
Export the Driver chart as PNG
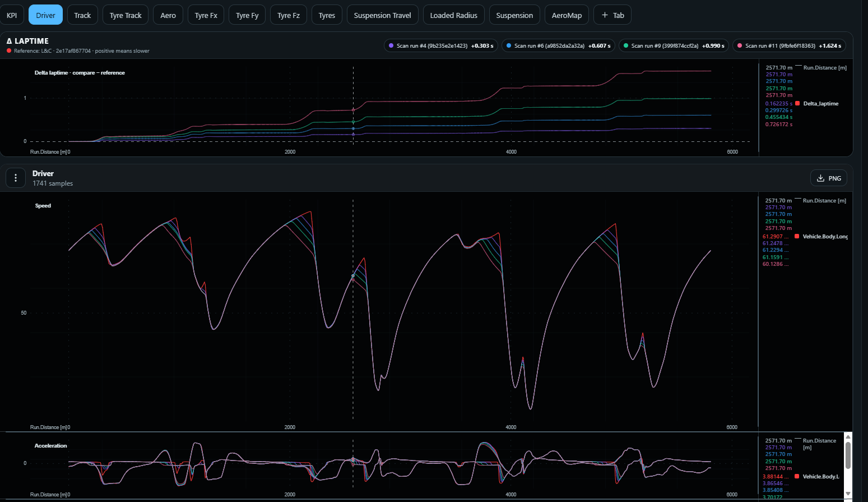click(828, 178)
